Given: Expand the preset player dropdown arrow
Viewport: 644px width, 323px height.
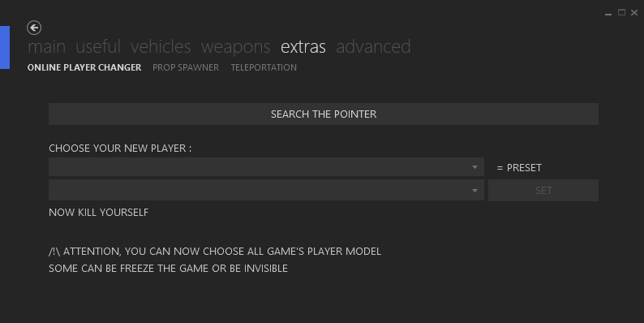Looking at the screenshot, I should click(474, 167).
